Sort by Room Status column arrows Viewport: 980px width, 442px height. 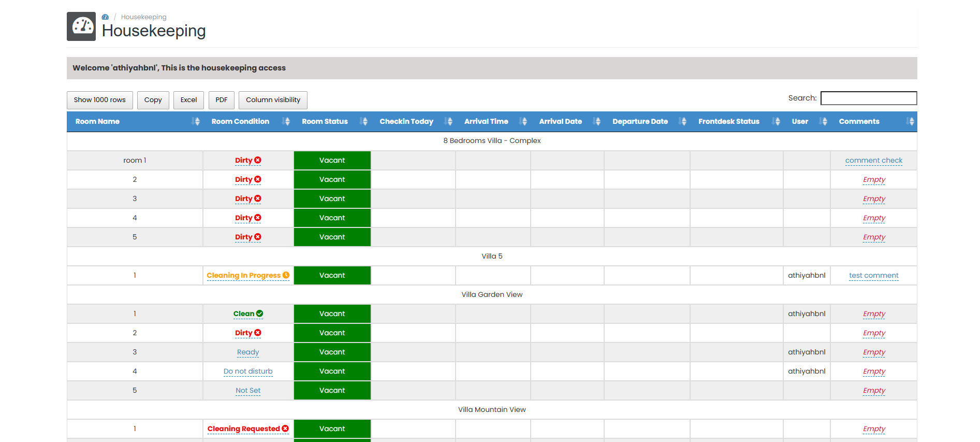[x=364, y=121]
